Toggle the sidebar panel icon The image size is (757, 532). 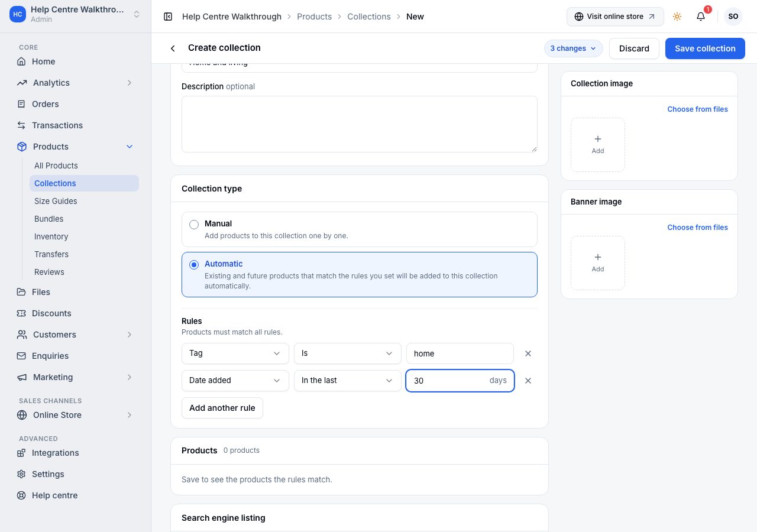pyautogui.click(x=168, y=17)
